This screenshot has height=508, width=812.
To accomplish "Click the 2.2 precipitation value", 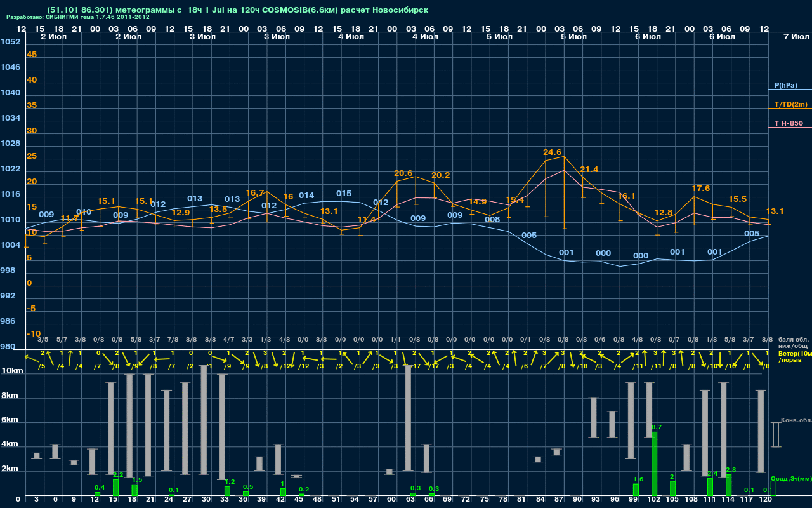I will tap(118, 475).
